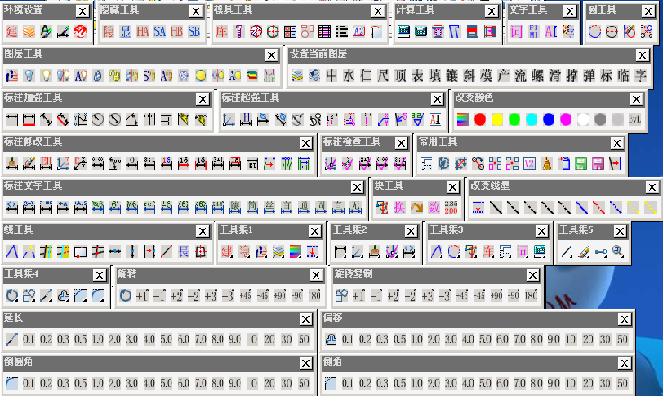Rotate by +45 in 旋转 toolbar
664x401 pixels.
246,296
